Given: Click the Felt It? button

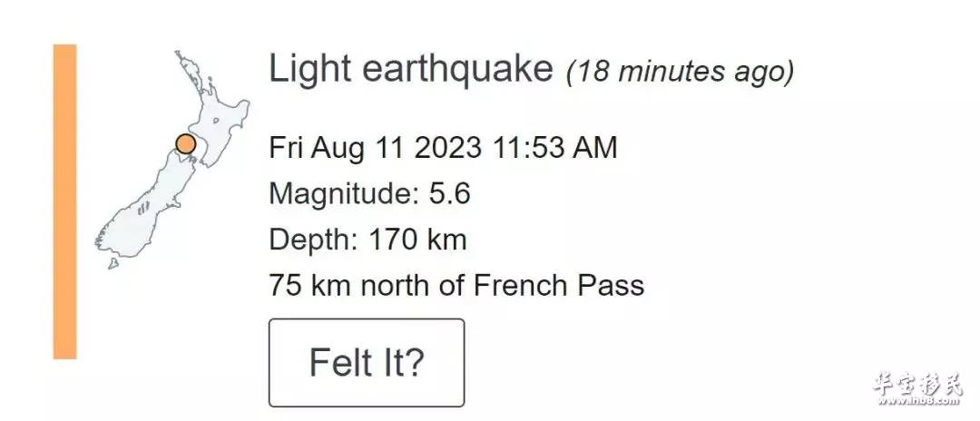Looking at the screenshot, I should pos(367,362).
